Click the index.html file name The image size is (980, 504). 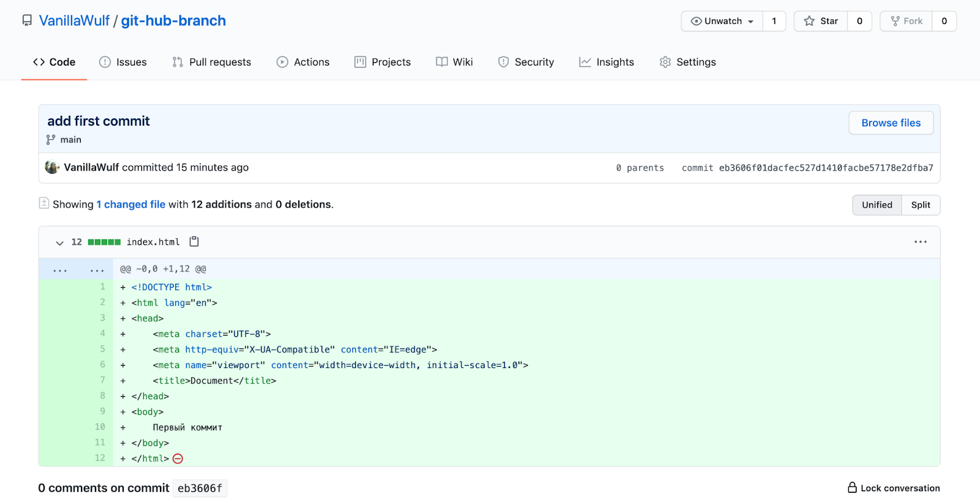[x=153, y=242]
